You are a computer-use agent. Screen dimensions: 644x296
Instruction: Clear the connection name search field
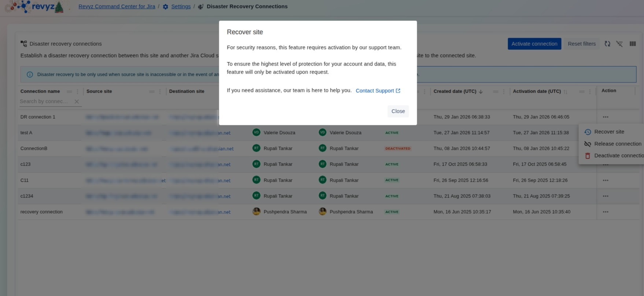click(77, 101)
